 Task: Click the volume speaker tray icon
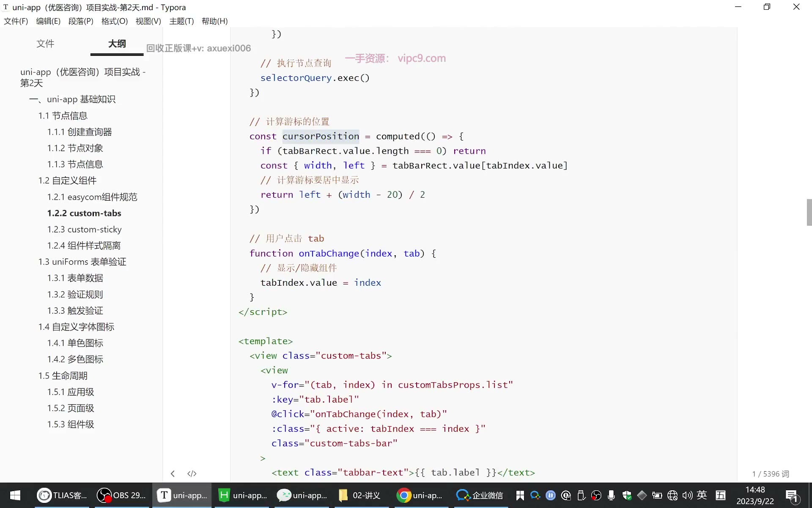point(687,495)
